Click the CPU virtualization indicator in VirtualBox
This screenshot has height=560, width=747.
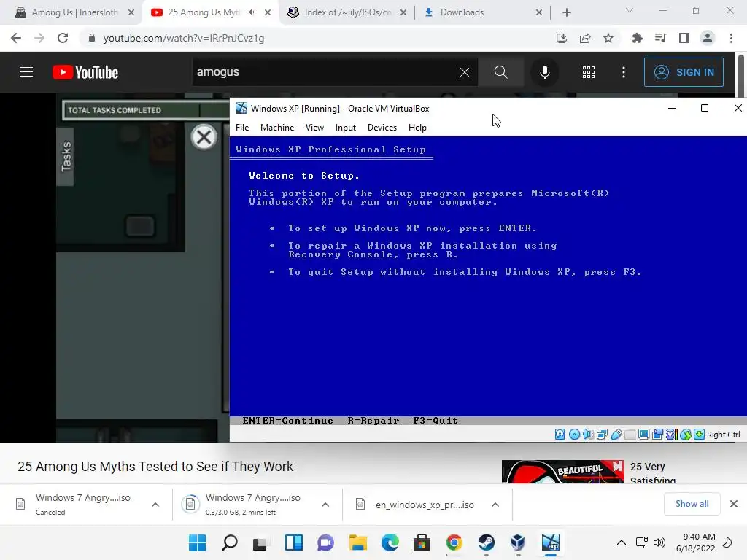coord(672,435)
